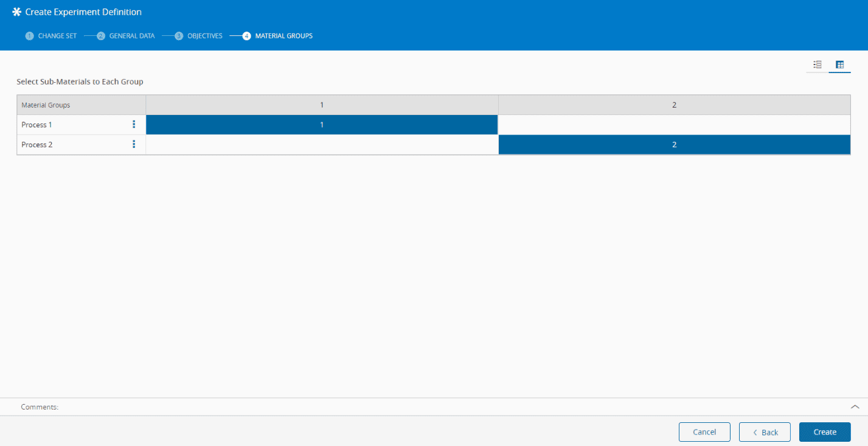Select the grid view icon
868x446 pixels.
point(840,64)
